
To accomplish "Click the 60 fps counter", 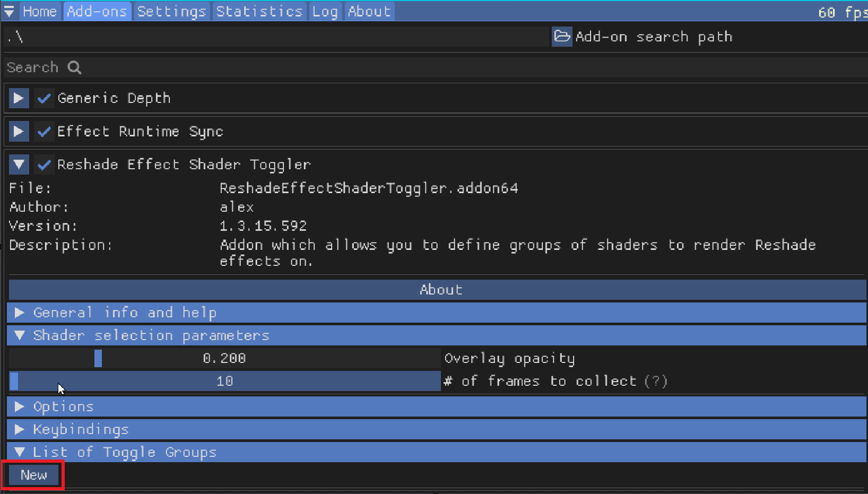I will pos(843,12).
